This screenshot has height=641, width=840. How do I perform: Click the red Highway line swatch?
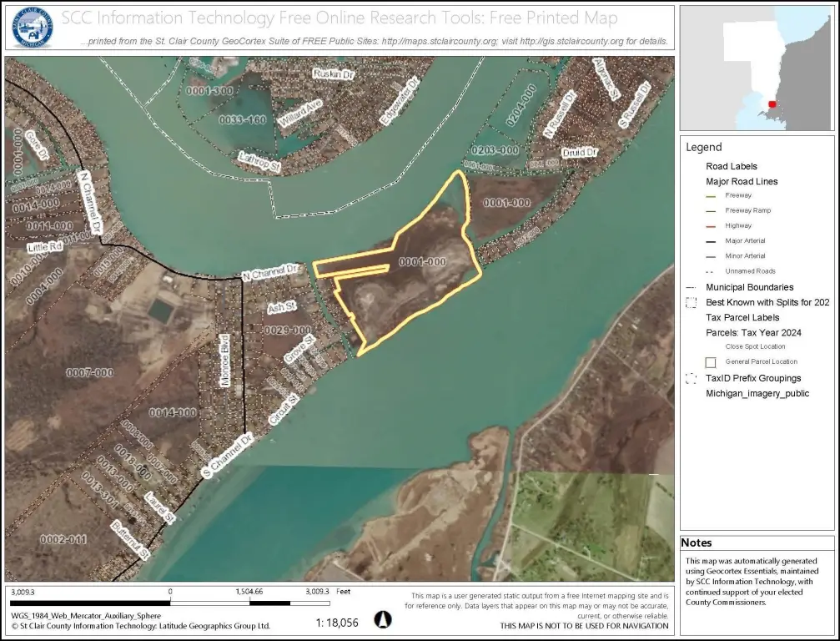pos(711,225)
